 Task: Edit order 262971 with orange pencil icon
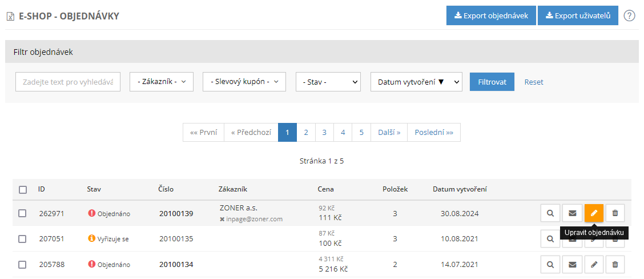click(x=594, y=213)
